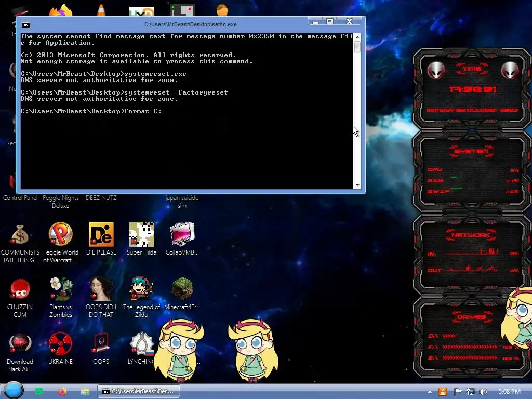Click the console scrollbar thumb
Screen dimensions: 532x399
coord(357,47)
